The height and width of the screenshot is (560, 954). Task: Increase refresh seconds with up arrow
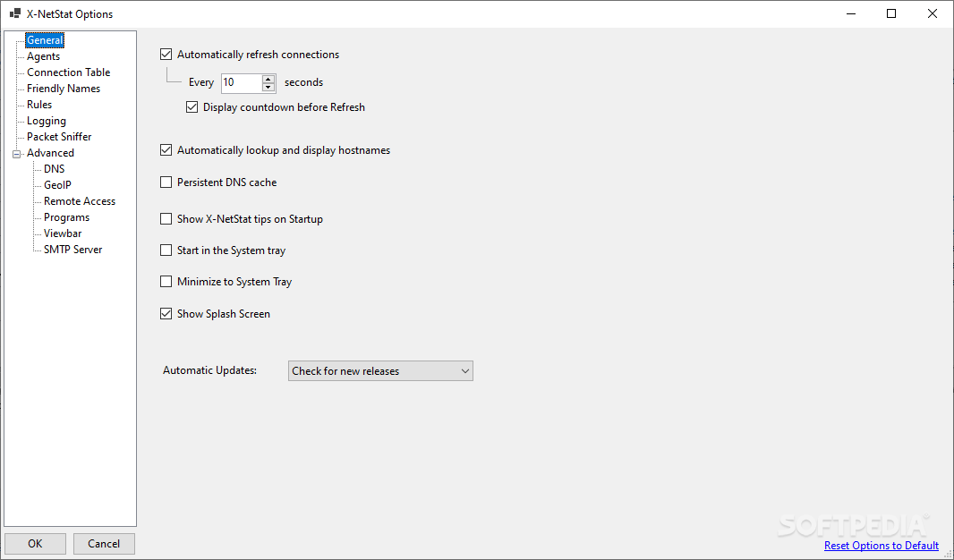(x=268, y=79)
